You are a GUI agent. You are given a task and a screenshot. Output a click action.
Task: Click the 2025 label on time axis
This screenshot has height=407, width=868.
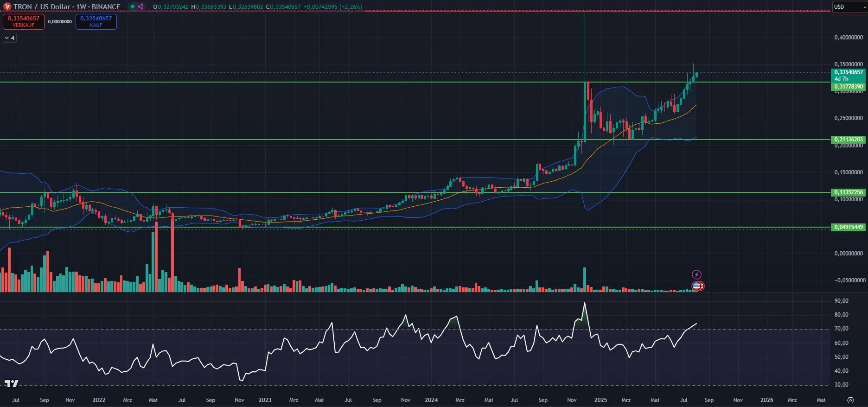(x=600, y=400)
